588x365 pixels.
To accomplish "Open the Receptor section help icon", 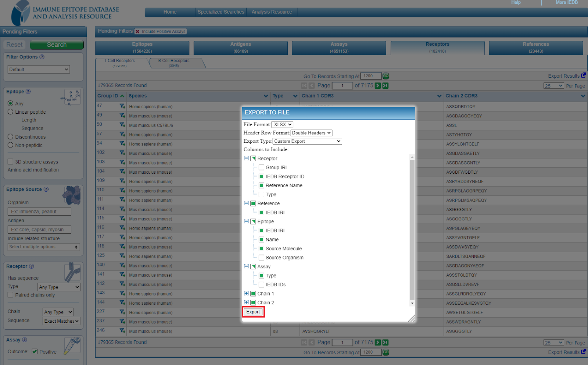I will coord(31,266).
